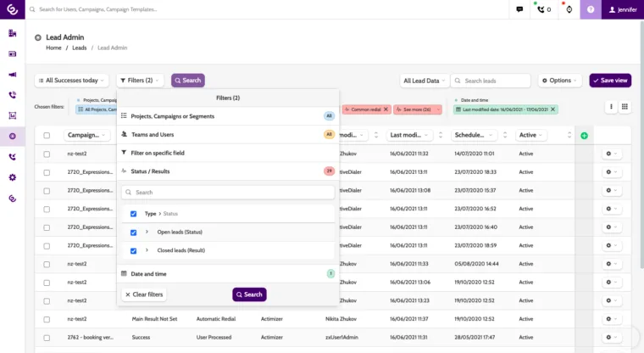Open the help question mark icon
Screen dimensions: 644x353
tap(591, 9)
